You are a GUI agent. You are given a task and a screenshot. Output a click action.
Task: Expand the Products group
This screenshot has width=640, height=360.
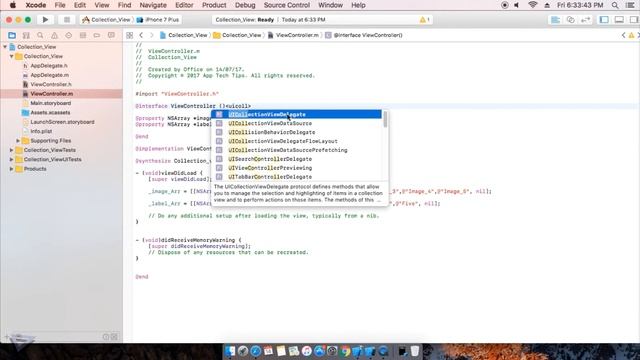click(11, 169)
